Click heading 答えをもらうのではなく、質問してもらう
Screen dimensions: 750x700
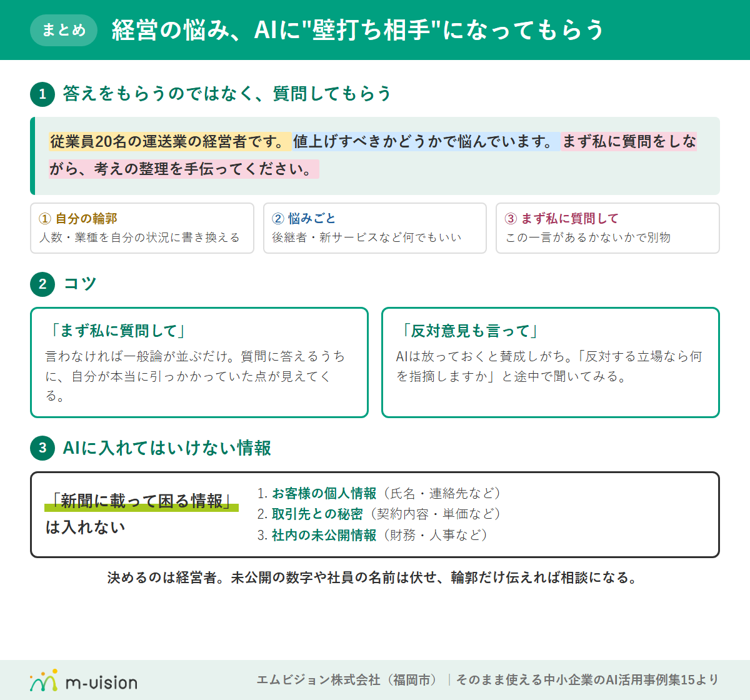point(227,94)
